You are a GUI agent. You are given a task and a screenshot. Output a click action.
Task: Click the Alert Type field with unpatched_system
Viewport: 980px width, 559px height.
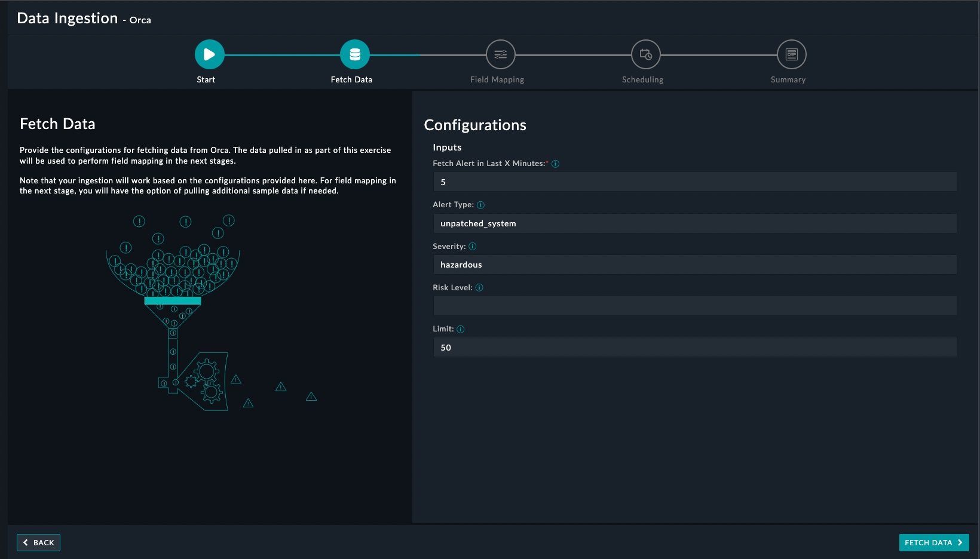pos(694,223)
